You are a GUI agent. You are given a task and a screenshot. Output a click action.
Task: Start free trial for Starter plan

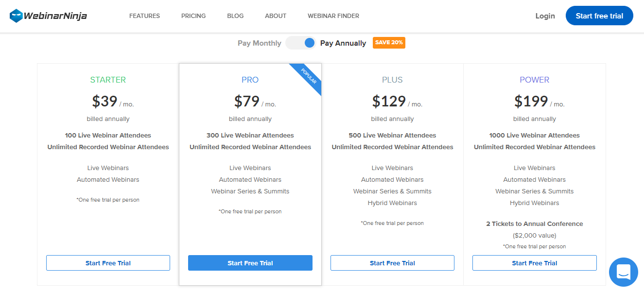pos(108,263)
